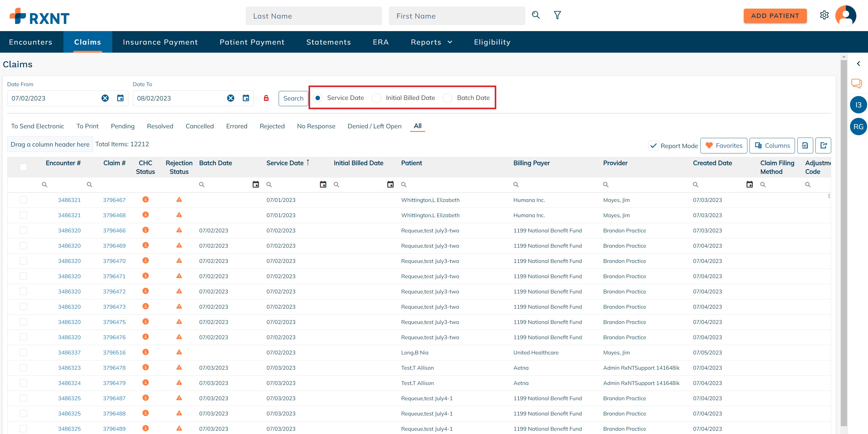This screenshot has height=434, width=868.
Task: Click the RXNT logo
Action: point(40,16)
